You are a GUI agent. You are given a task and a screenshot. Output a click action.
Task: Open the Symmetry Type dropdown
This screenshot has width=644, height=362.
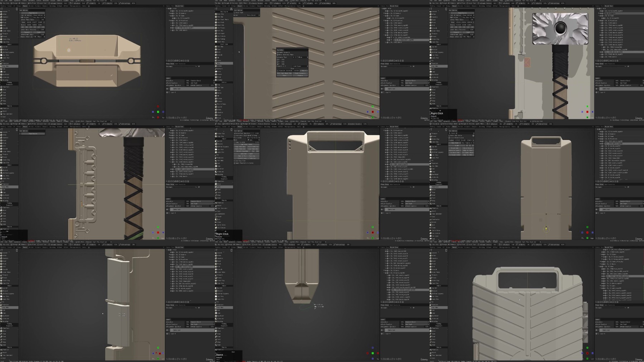tap(300, 57)
